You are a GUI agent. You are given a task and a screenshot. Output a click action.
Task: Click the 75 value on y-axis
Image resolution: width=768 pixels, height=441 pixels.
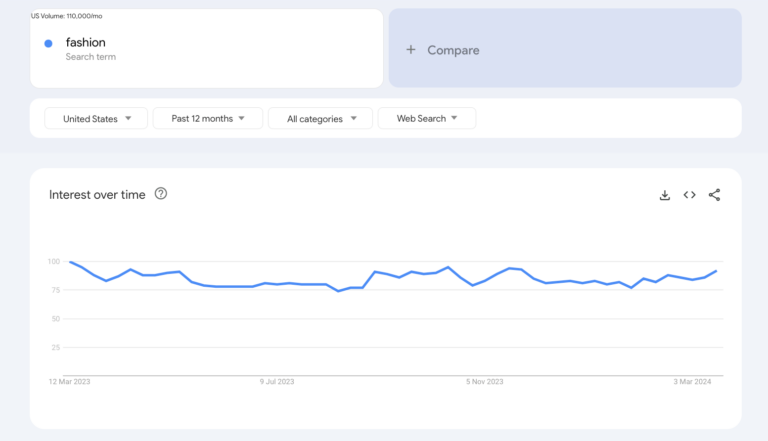tap(56, 290)
